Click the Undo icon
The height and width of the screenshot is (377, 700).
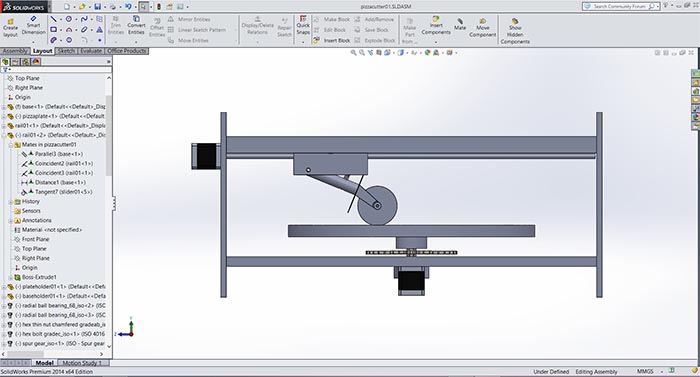[128, 7]
